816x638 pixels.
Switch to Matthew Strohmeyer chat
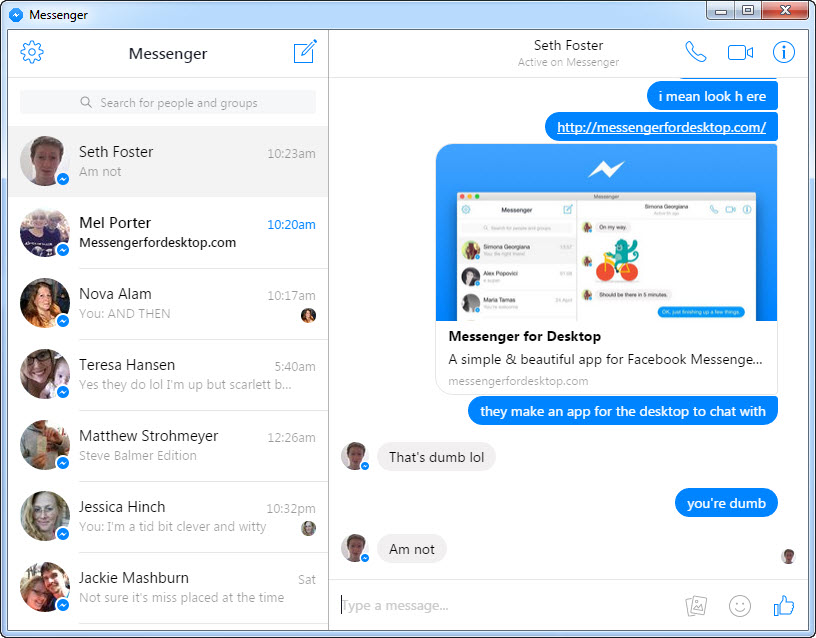168,445
